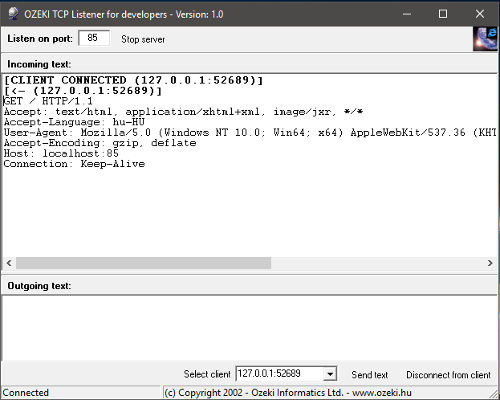
Task: Close the TCP Listener window
Action: [480, 14]
